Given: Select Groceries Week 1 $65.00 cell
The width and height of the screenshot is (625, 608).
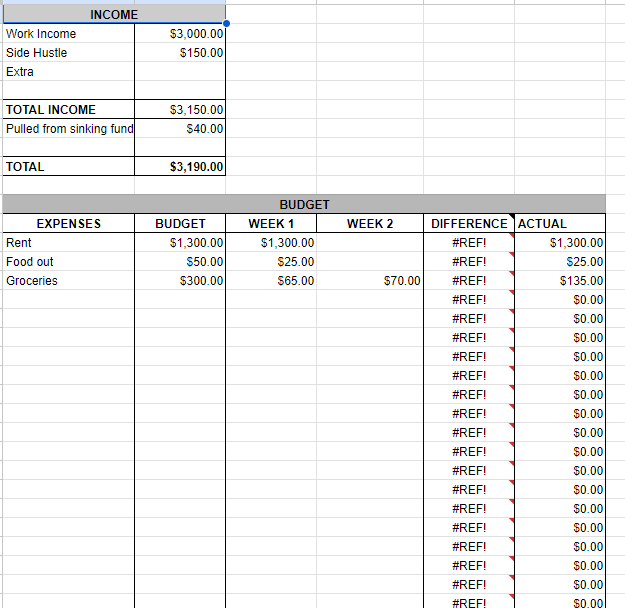Looking at the screenshot, I should (x=271, y=280).
